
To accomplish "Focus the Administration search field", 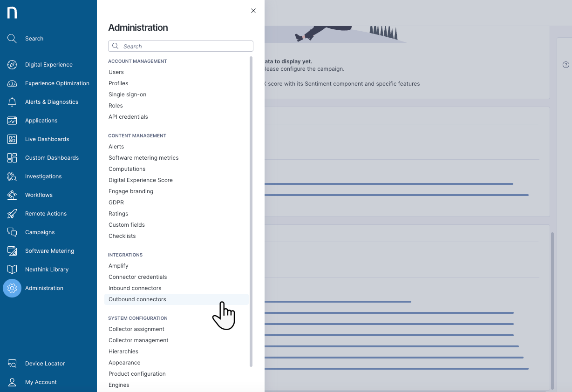I will click(x=181, y=46).
